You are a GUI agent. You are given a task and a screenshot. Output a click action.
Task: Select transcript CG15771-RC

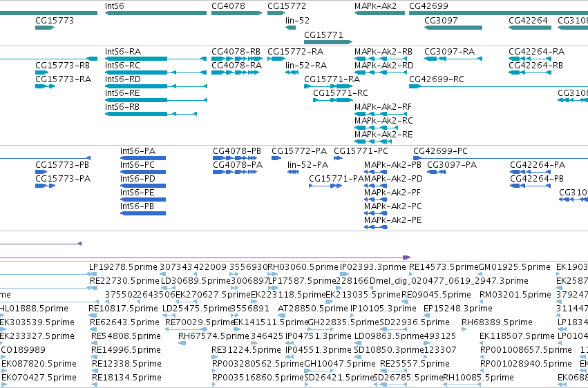332,100
